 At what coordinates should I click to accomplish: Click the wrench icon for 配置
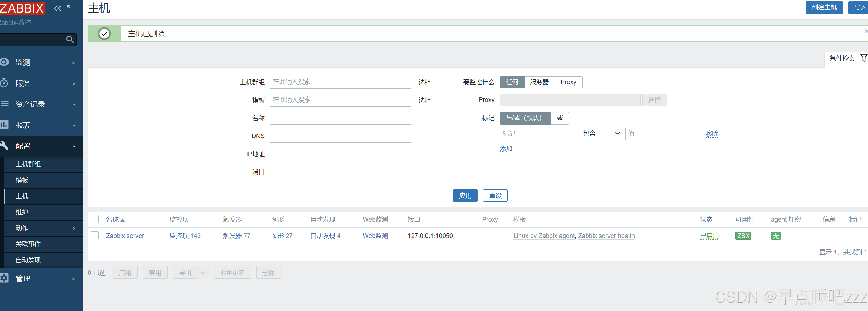pos(4,145)
